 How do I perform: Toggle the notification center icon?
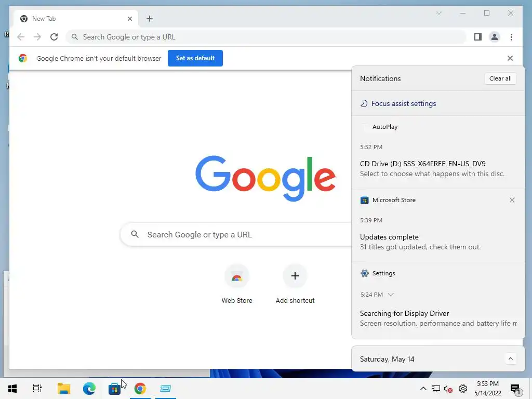point(516,389)
